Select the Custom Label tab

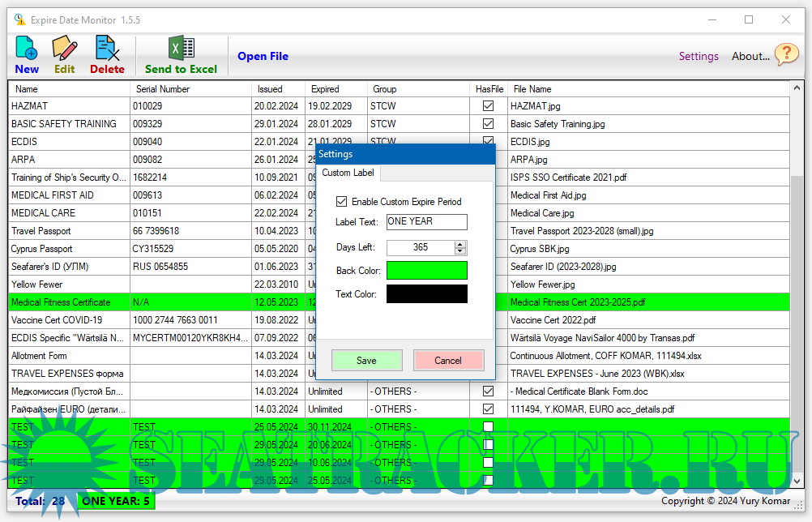pyautogui.click(x=348, y=173)
